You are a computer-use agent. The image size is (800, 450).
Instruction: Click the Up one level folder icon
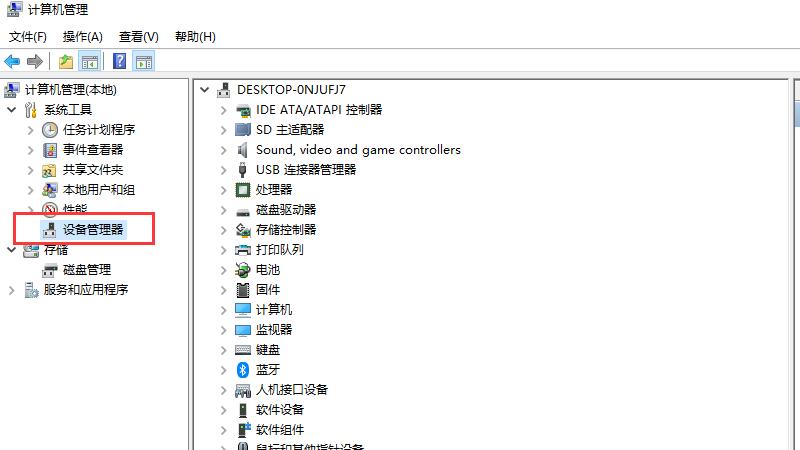(65, 62)
